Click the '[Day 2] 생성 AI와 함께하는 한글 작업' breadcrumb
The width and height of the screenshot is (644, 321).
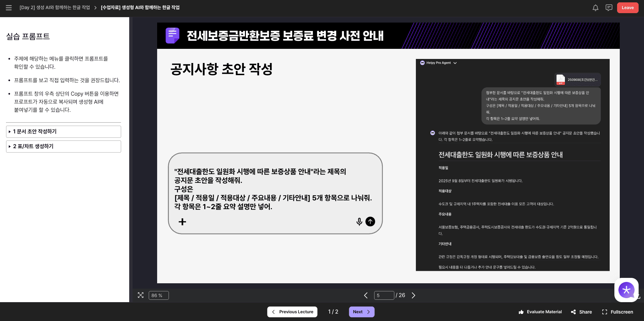[x=55, y=8]
